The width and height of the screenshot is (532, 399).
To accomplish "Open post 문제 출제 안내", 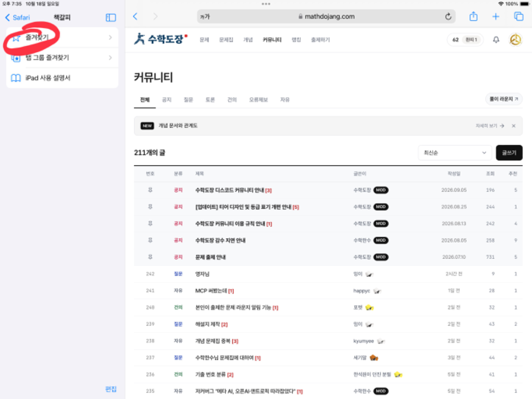I will pos(211,257).
